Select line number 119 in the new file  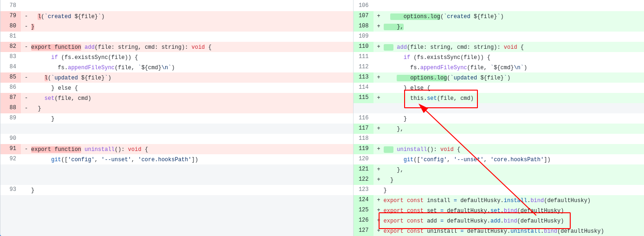point(363,149)
